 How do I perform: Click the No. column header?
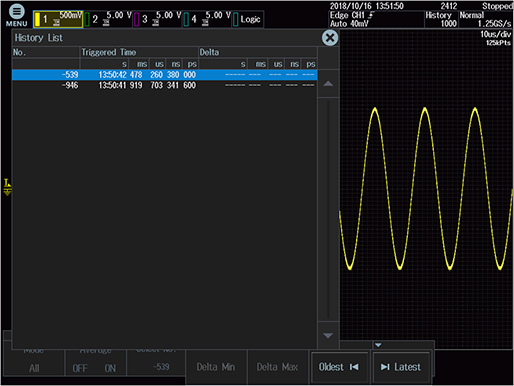(x=46, y=52)
